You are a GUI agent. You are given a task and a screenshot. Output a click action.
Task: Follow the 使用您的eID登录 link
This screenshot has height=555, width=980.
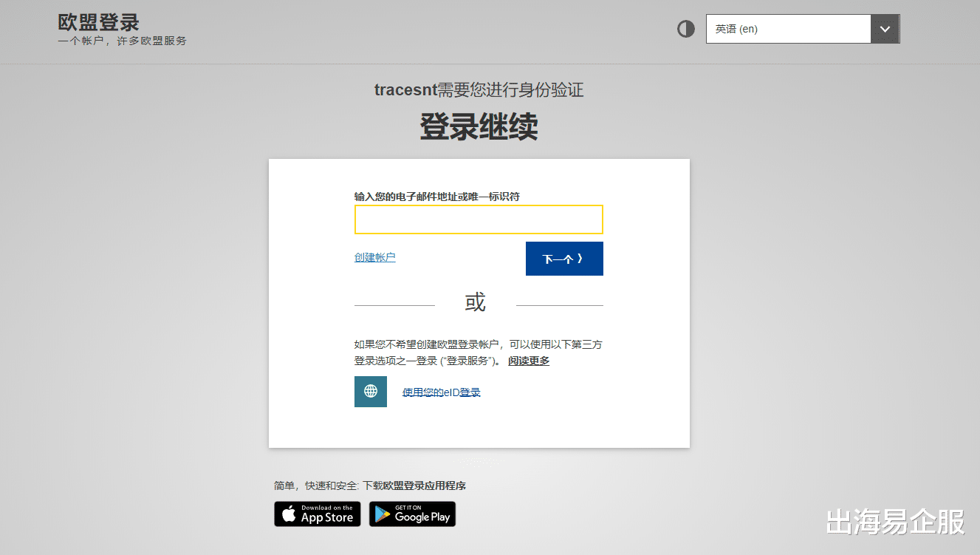click(x=442, y=392)
